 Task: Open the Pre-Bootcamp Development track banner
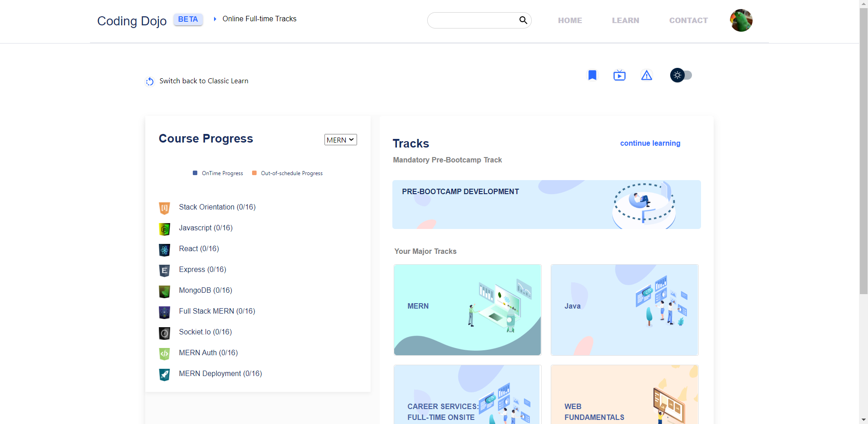(x=546, y=205)
